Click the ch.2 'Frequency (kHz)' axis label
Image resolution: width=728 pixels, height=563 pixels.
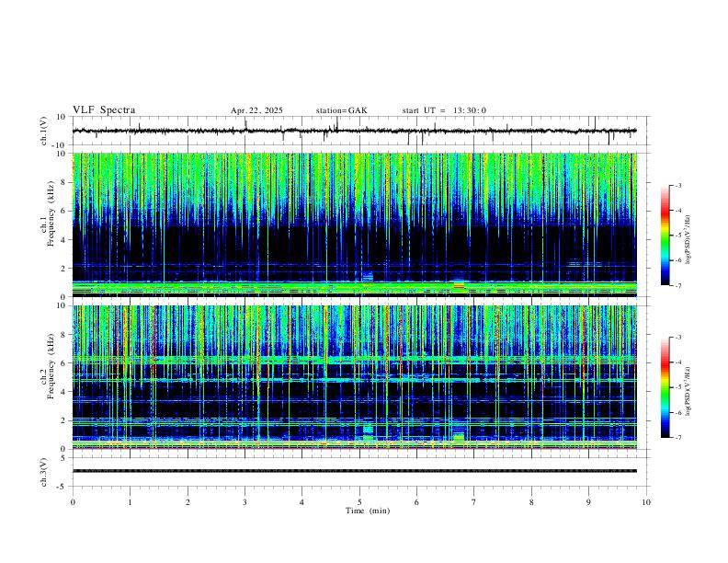[x=51, y=366]
